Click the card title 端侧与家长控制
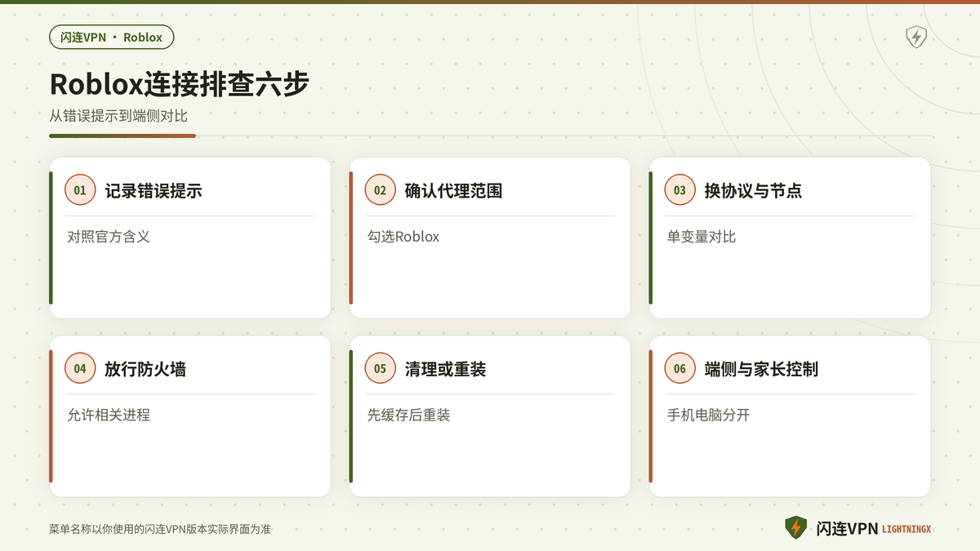This screenshot has width=980, height=551. (x=761, y=370)
